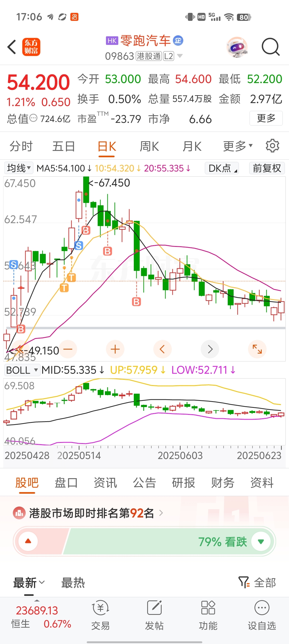The height and width of the screenshot is (644, 289).
Task: Switch to 周K chart tab
Action: tap(149, 146)
